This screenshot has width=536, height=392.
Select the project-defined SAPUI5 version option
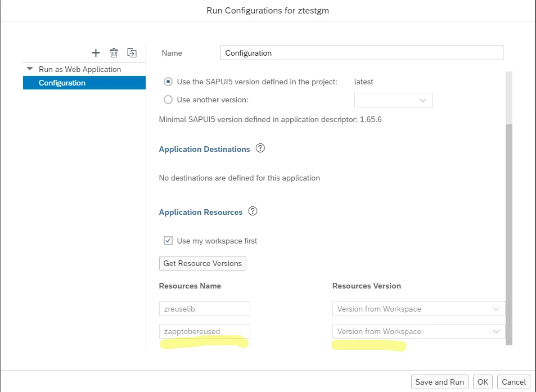click(x=168, y=82)
